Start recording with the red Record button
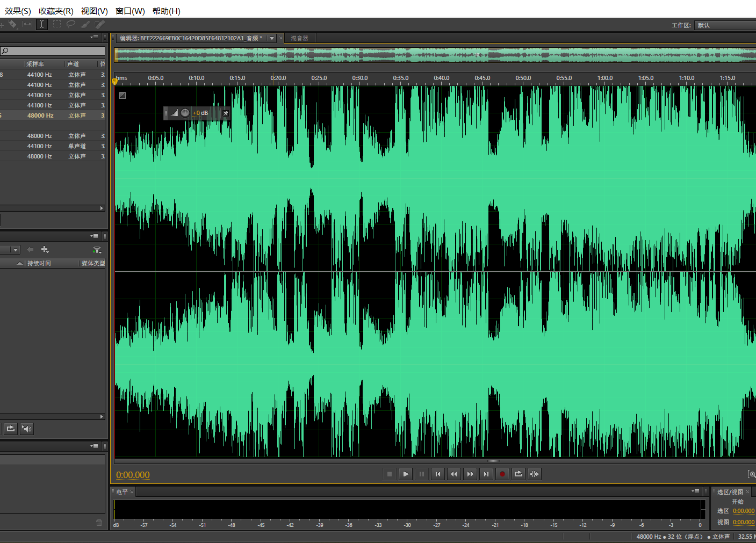 click(x=502, y=474)
